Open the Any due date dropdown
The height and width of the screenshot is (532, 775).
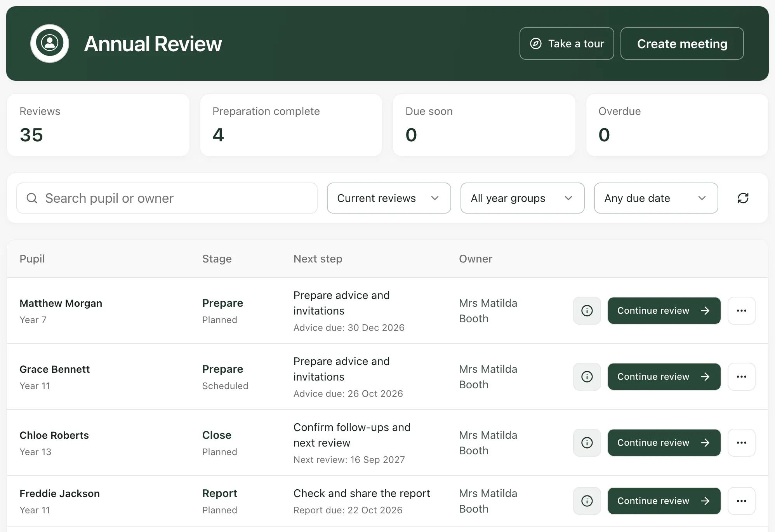pyautogui.click(x=656, y=198)
